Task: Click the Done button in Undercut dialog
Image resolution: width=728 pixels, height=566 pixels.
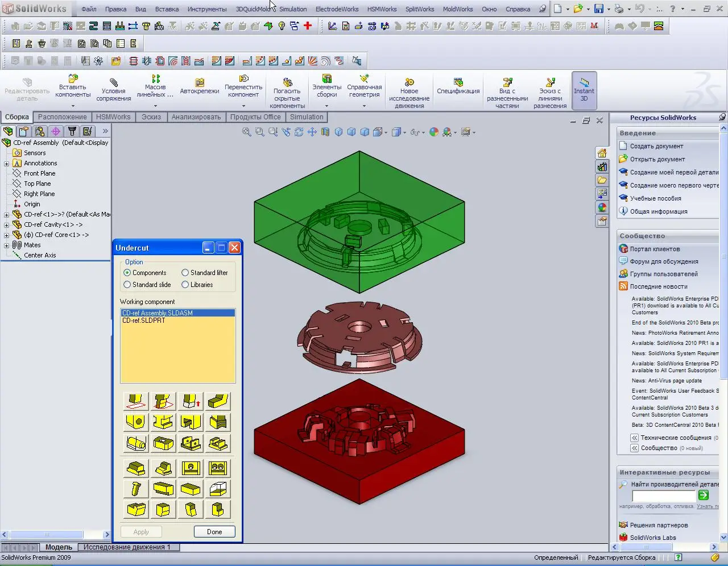Action: 214,532
